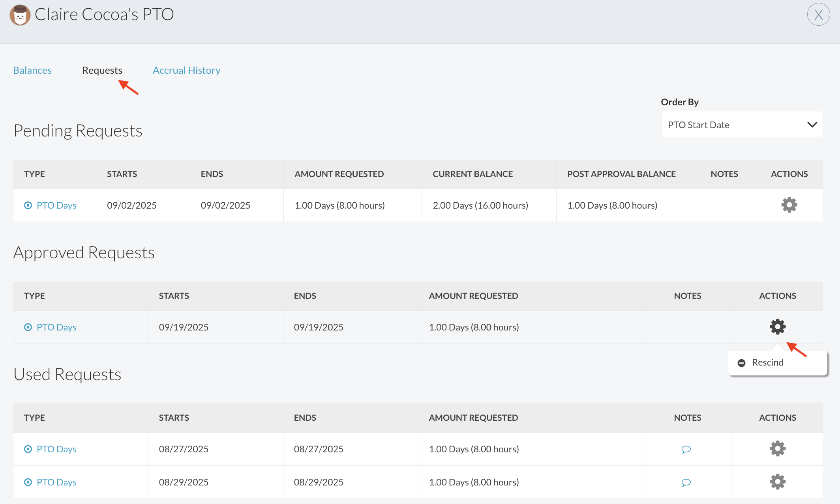The width and height of the screenshot is (840, 504).
Task: Click circle icon beside 08/27/2025 PTO Days
Action: [28, 449]
